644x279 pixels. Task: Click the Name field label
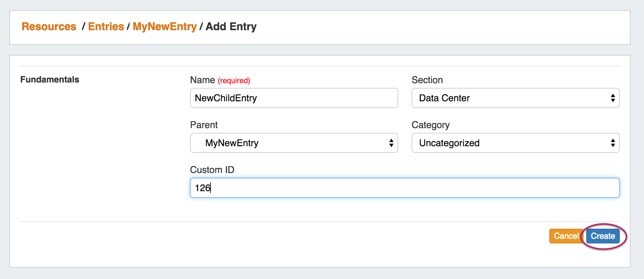(x=202, y=80)
